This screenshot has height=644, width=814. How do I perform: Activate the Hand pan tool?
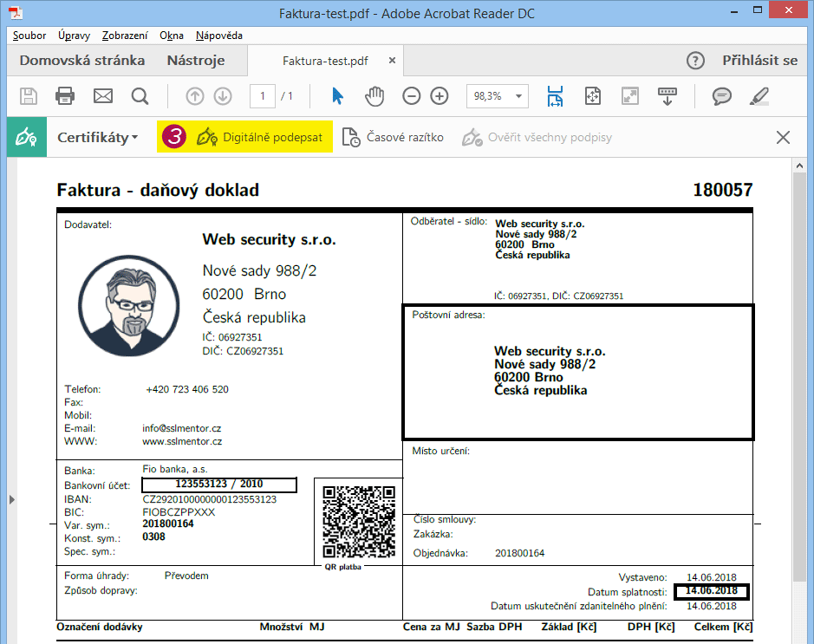pos(374,96)
